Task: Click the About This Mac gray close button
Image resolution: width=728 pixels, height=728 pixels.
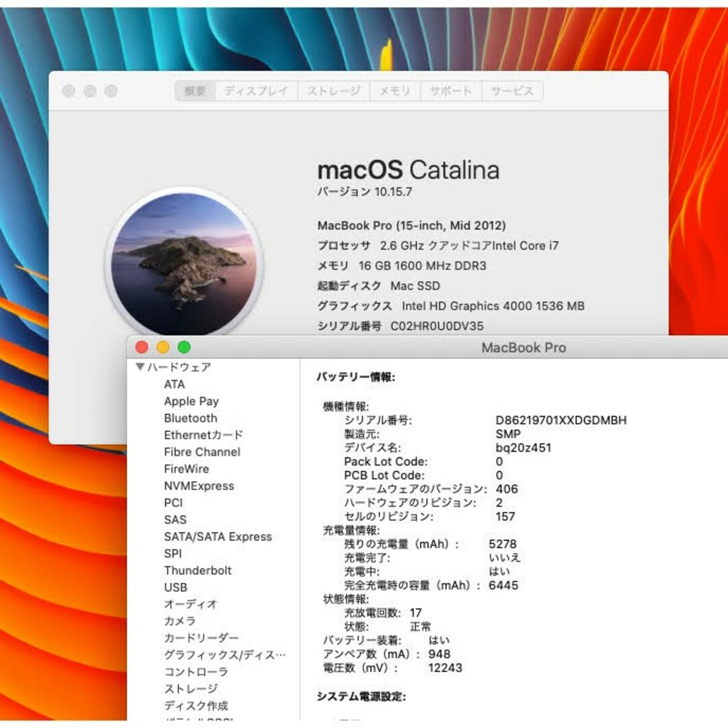Action: [69, 91]
